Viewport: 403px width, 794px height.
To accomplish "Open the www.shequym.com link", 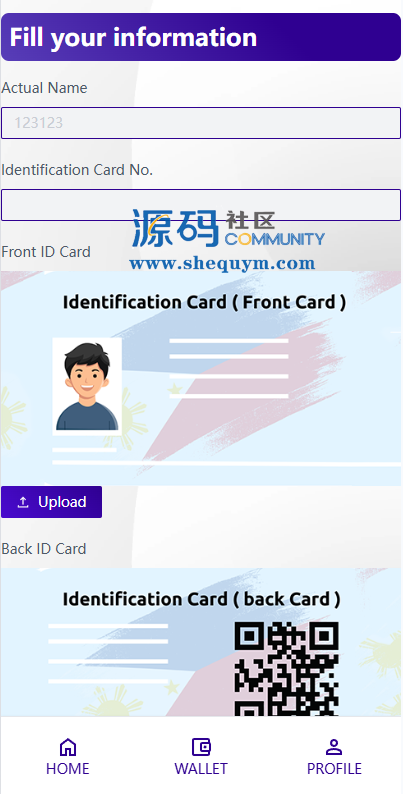I will coord(222,263).
